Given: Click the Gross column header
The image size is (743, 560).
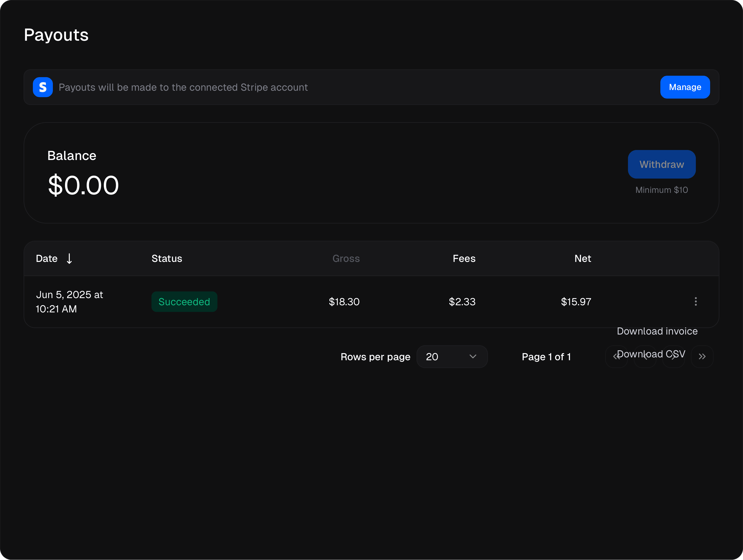Looking at the screenshot, I should pos(346,259).
